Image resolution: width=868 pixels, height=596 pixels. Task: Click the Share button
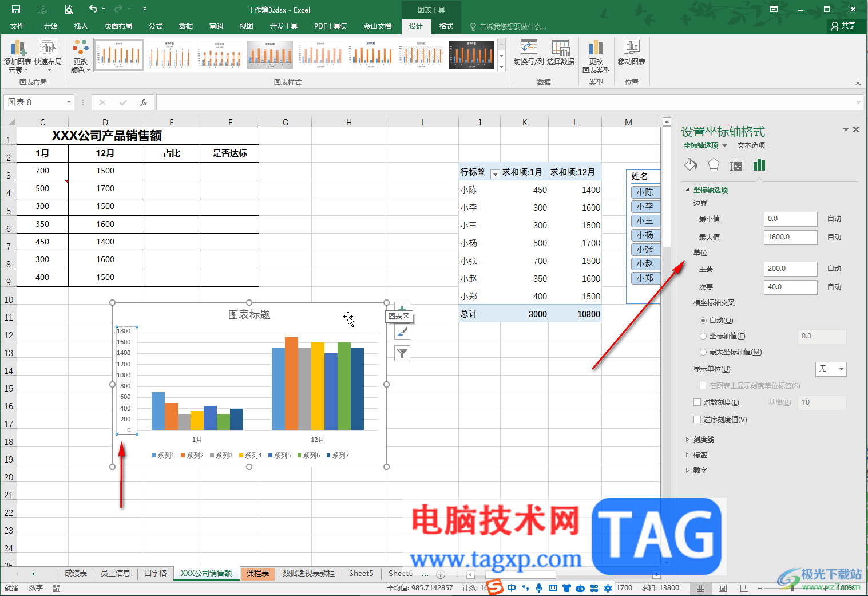pos(843,26)
